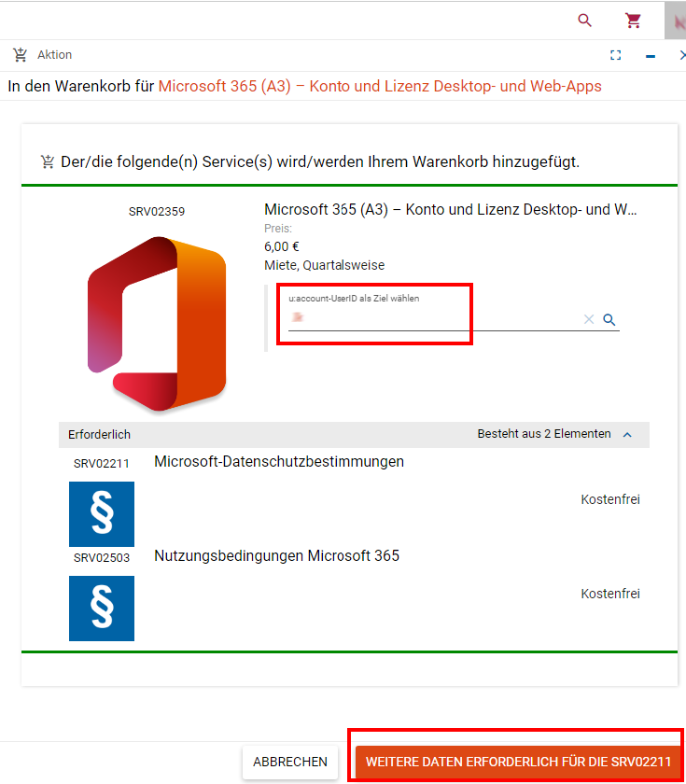Click the Microsoft Office logo image

tap(157, 323)
